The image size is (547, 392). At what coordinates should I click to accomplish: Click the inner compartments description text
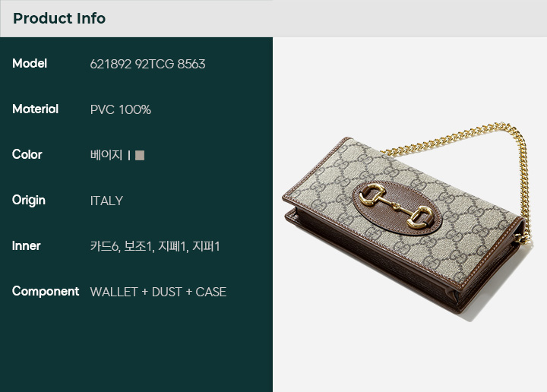pos(155,246)
